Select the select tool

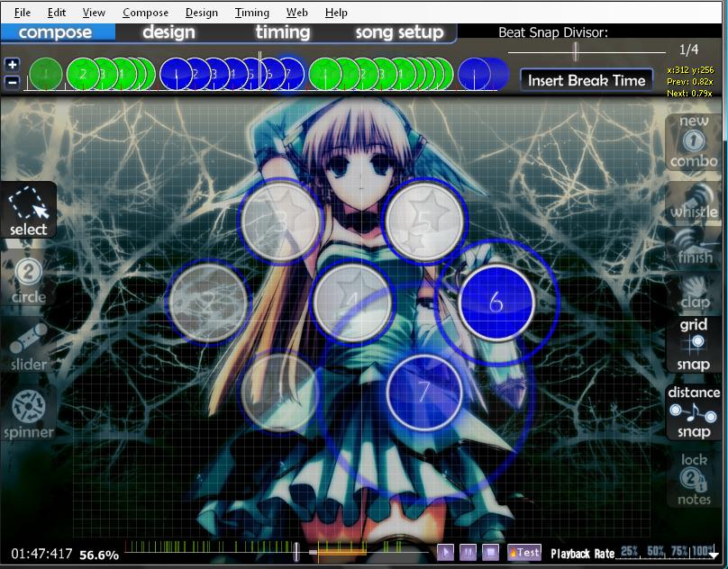28,211
